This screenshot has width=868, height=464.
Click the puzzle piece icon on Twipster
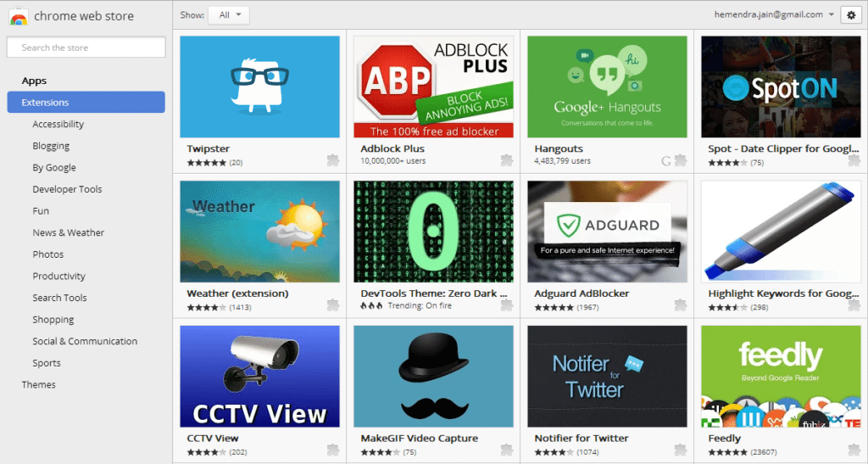(x=333, y=160)
